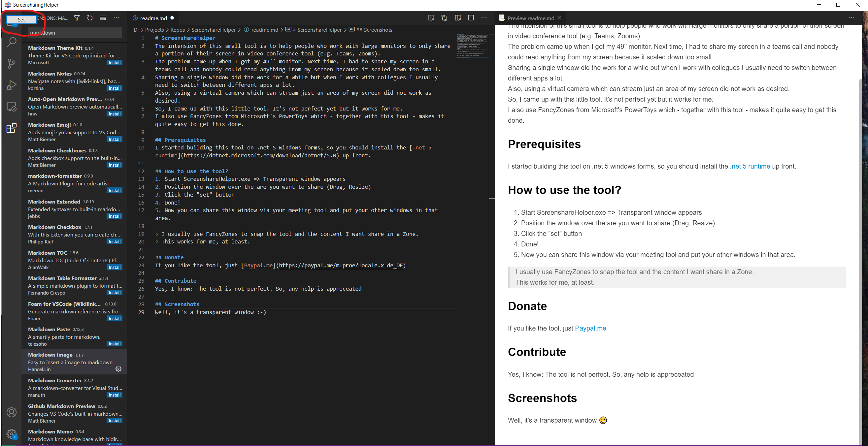Click the .net 5 runtime link
The height and width of the screenshot is (446, 868).
pyautogui.click(x=750, y=166)
